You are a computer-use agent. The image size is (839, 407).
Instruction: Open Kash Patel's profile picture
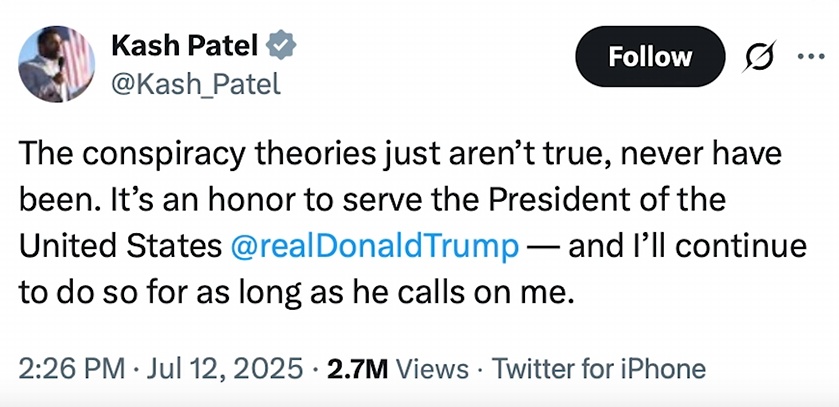[55, 64]
